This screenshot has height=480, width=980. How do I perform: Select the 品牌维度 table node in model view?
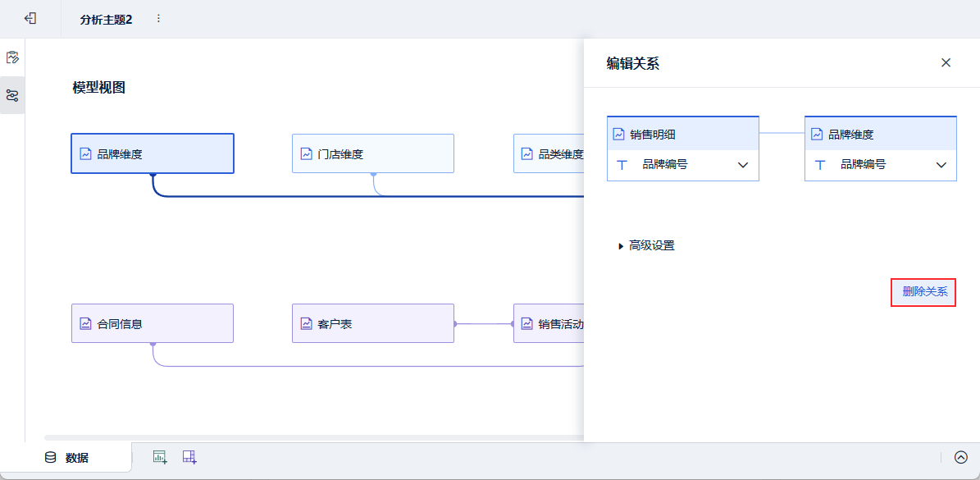click(153, 153)
